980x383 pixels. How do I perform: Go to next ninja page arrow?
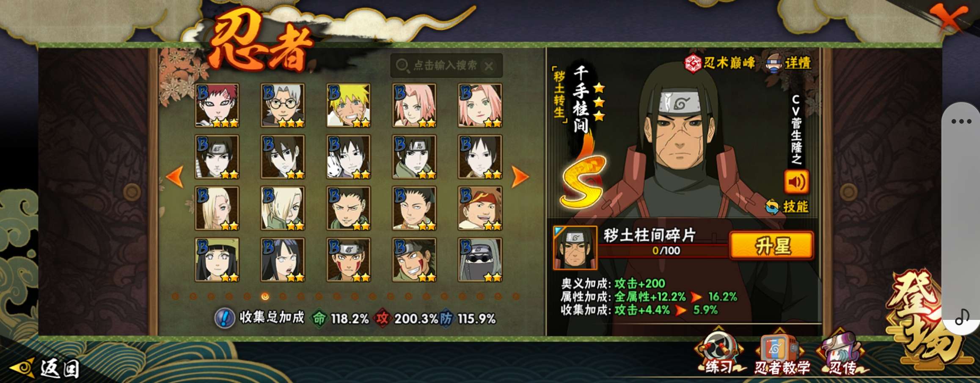520,177
